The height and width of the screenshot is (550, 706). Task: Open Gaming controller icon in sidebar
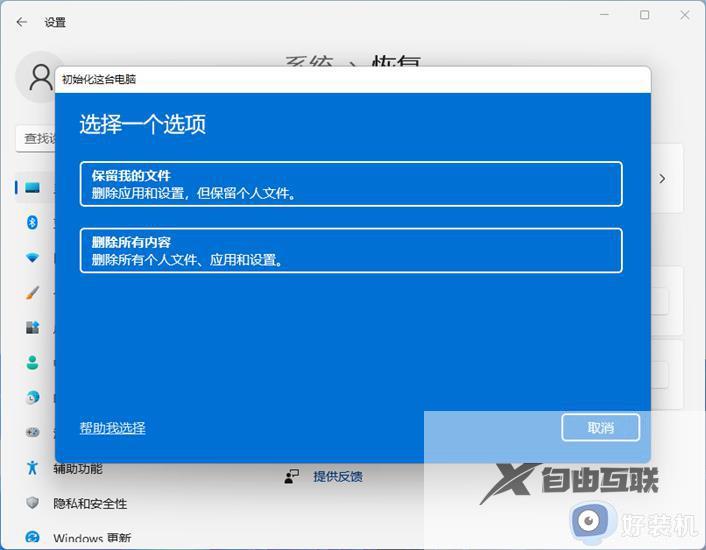coord(32,433)
